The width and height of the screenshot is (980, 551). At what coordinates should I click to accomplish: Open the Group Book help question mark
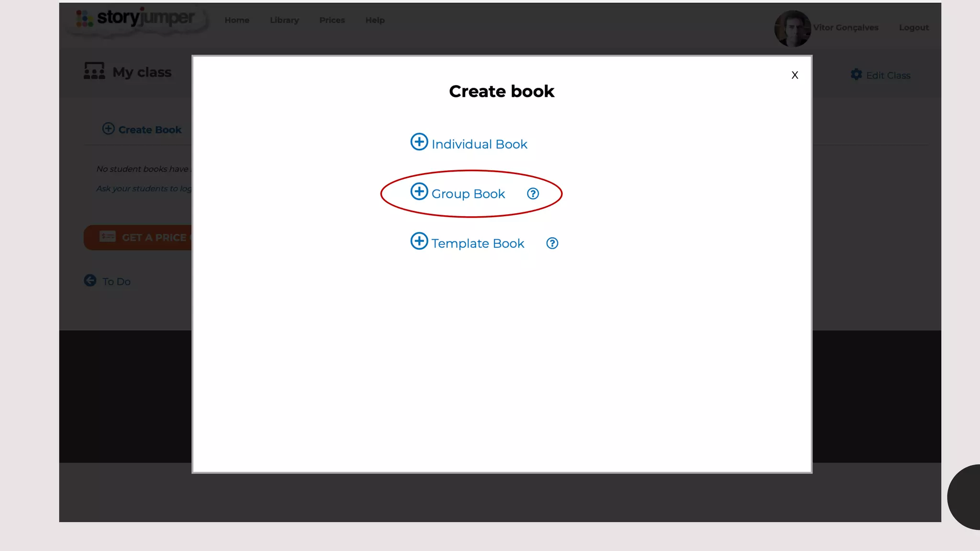[533, 194]
